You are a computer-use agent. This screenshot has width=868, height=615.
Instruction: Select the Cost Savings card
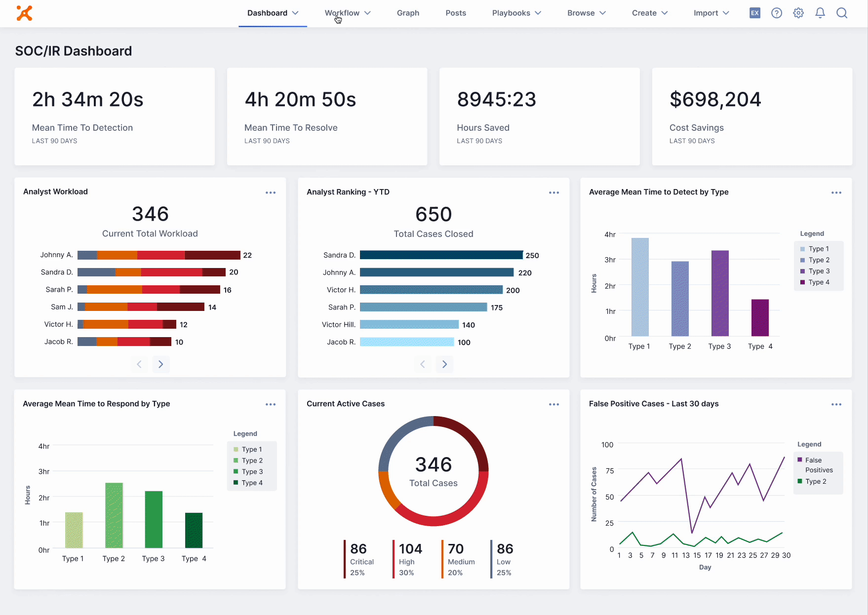752,116
